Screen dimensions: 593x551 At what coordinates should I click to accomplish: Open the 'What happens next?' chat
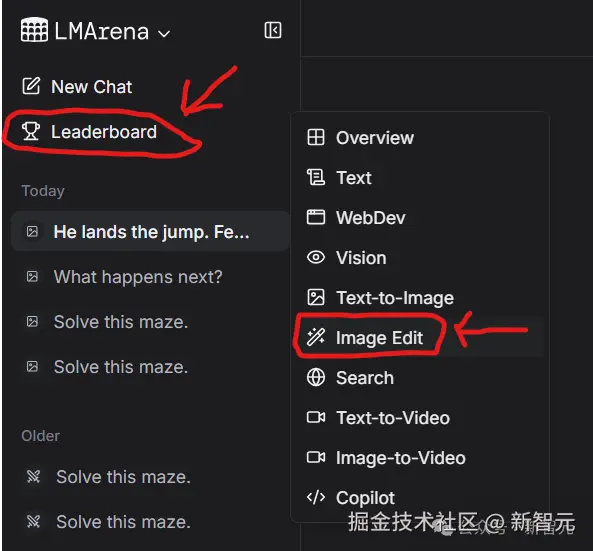click(x=151, y=277)
